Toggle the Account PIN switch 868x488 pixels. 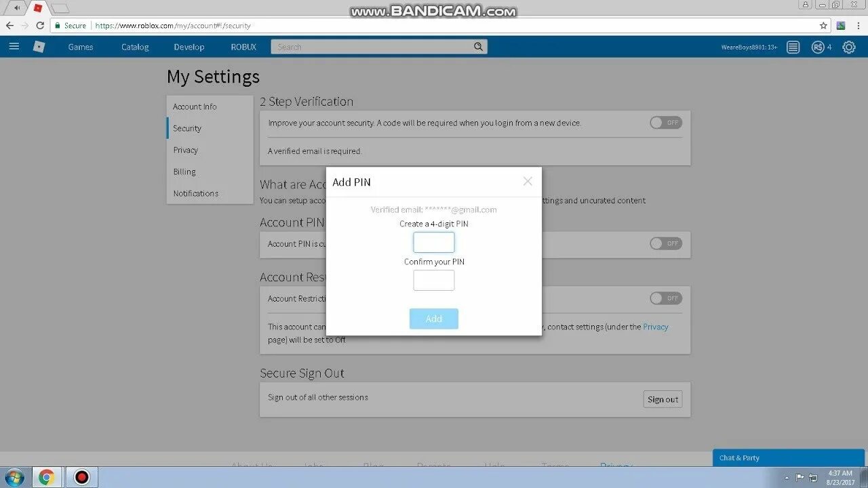click(x=666, y=243)
